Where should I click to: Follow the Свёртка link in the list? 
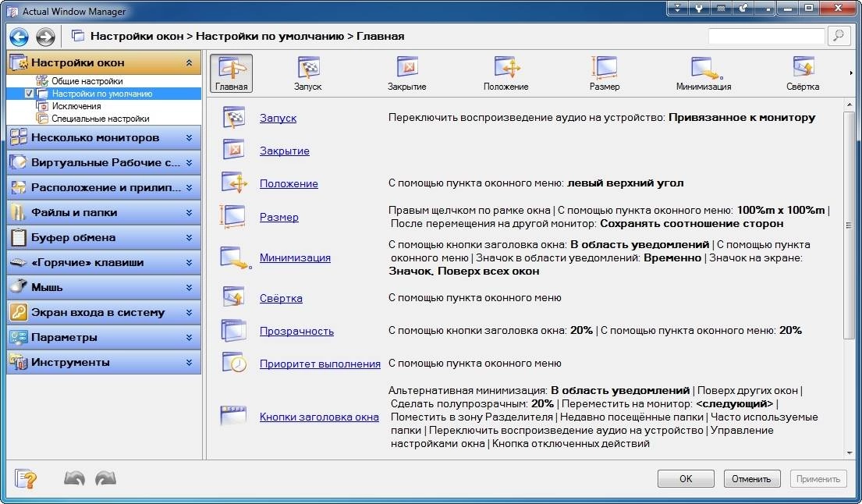click(x=281, y=299)
